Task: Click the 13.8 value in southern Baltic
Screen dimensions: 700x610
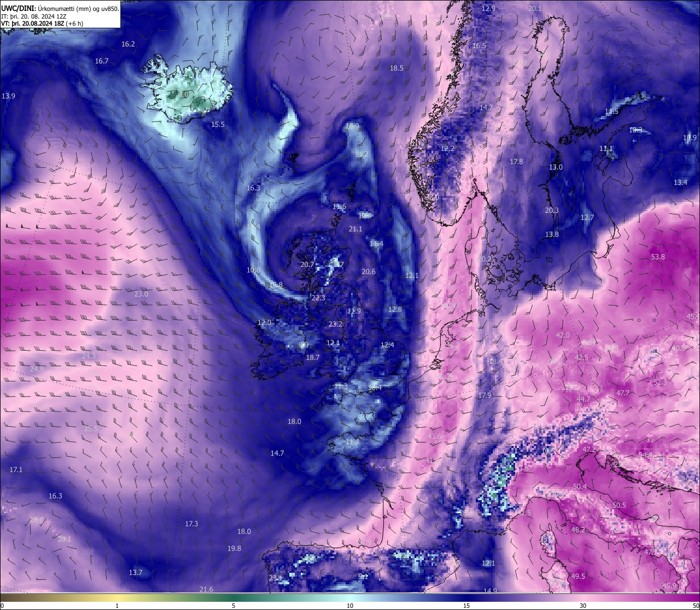Action: pos(552,234)
